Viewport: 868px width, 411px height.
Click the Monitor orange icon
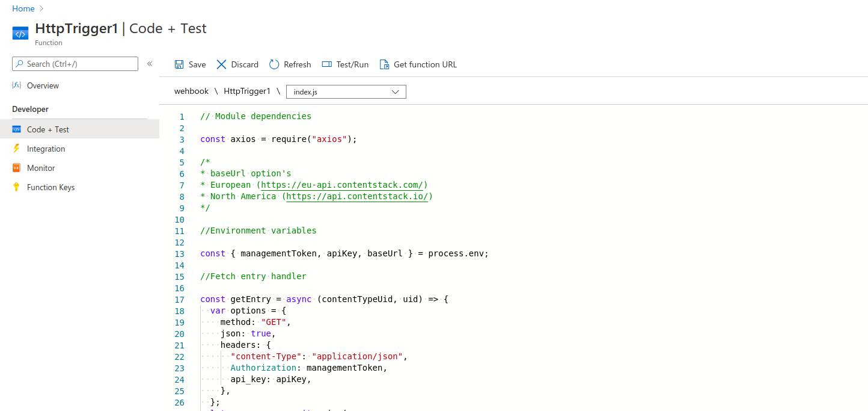pyautogui.click(x=17, y=168)
